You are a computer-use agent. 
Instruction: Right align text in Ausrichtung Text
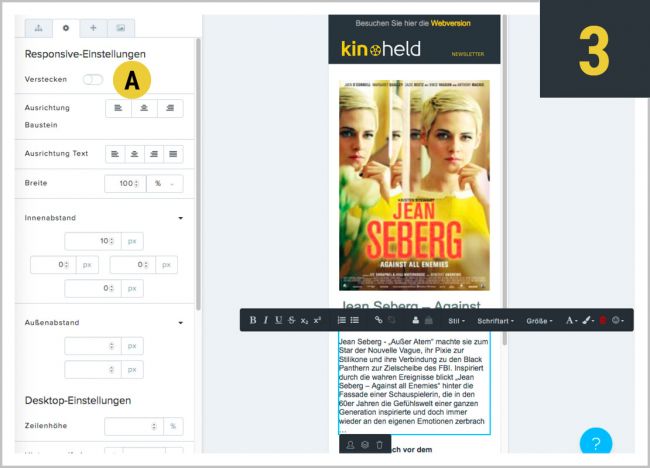point(154,154)
